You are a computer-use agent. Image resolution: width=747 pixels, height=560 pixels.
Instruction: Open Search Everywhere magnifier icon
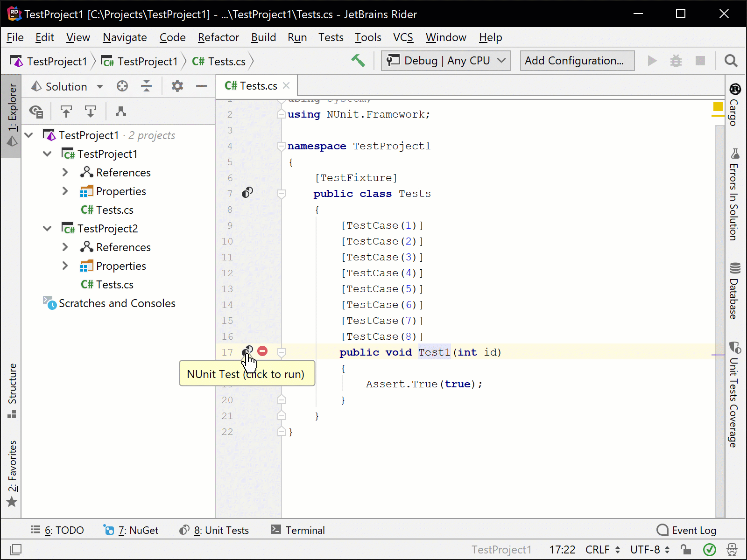point(731,61)
